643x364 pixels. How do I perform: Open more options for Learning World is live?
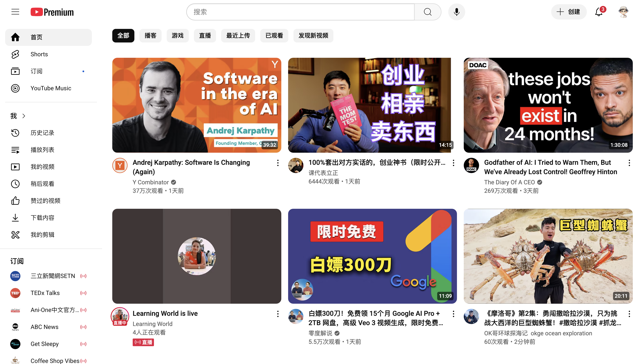click(x=278, y=314)
